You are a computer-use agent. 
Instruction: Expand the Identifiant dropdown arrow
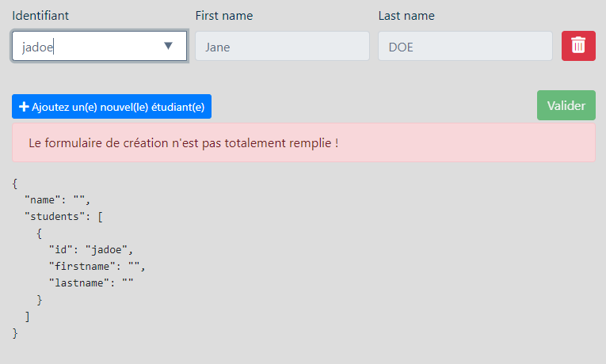(x=168, y=46)
